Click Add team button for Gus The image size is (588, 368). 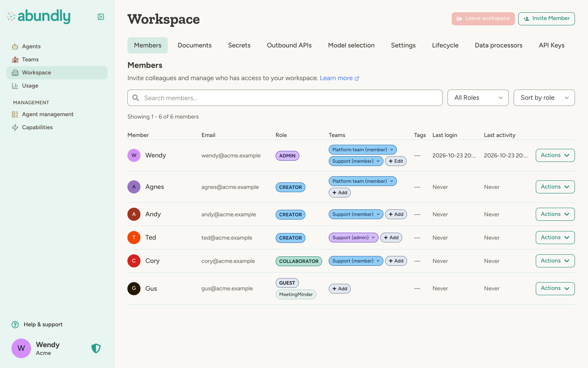[x=340, y=289]
